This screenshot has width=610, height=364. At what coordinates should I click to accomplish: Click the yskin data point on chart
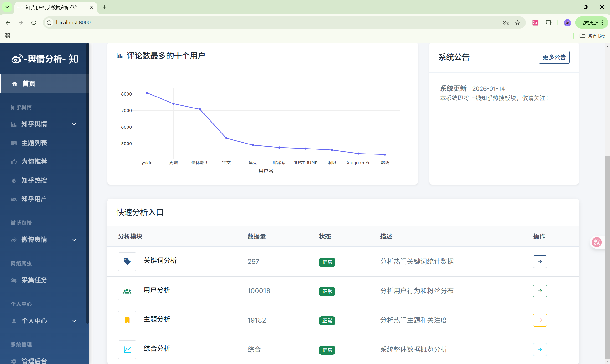pos(147,93)
